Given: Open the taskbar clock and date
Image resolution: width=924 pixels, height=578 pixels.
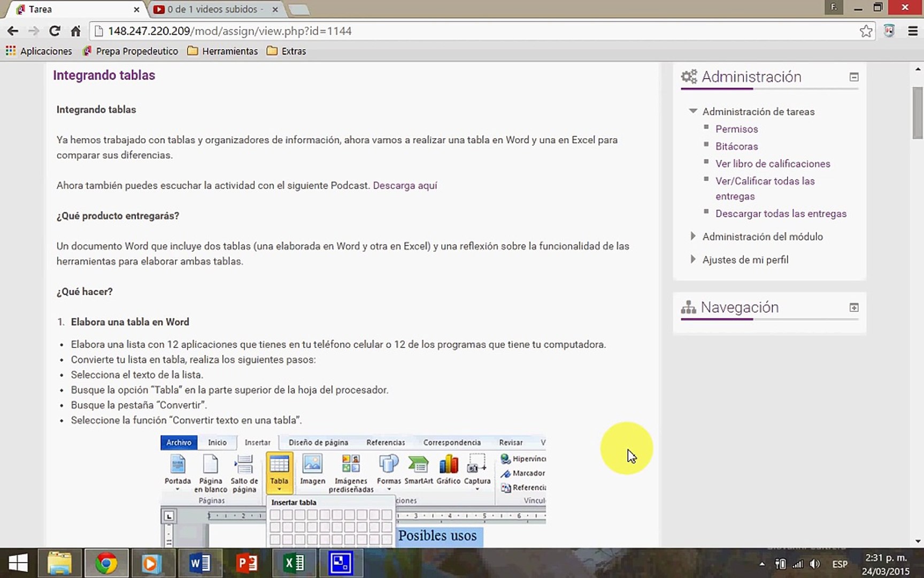Looking at the screenshot, I should [x=885, y=564].
